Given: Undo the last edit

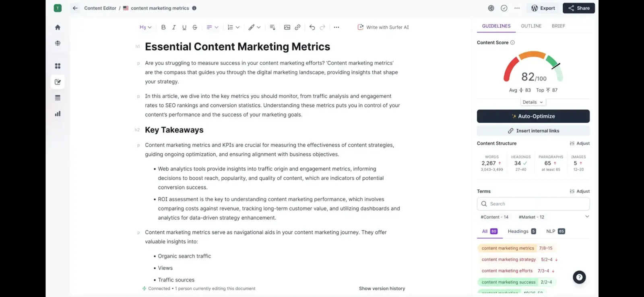Looking at the screenshot, I should tap(312, 27).
